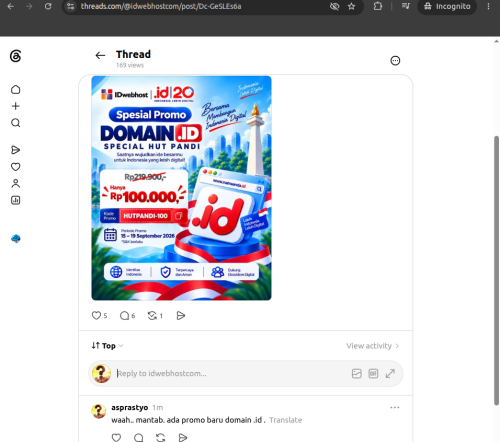This screenshot has width=500, height=442.
Task: Open asprastyo username link
Action: coord(130,408)
